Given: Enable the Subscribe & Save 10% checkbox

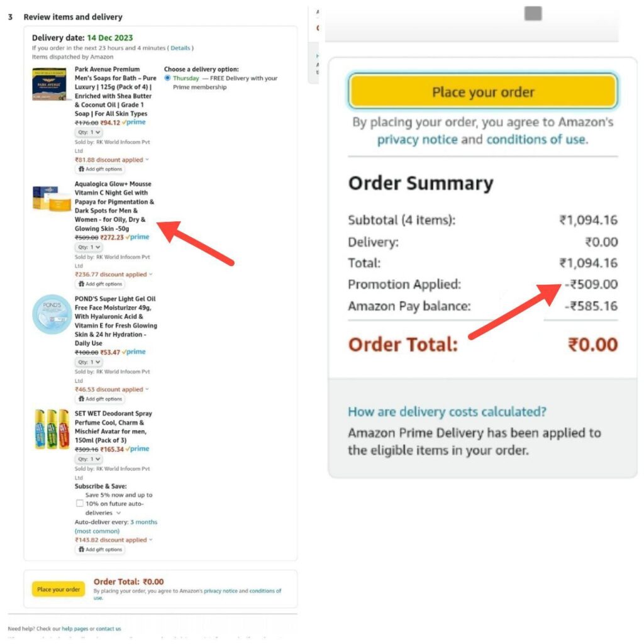Looking at the screenshot, I should [x=80, y=503].
